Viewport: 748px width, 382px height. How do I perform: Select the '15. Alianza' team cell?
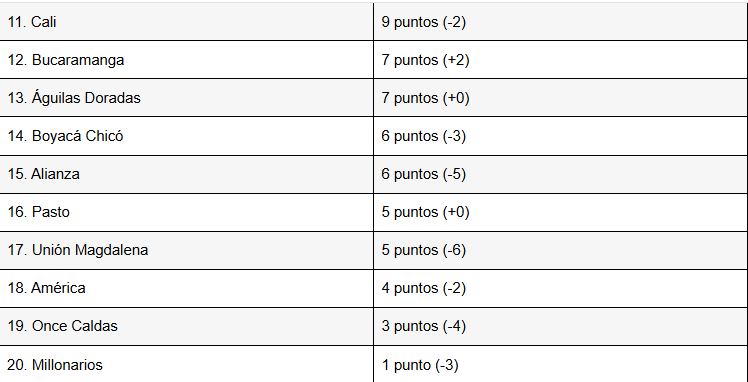click(x=187, y=175)
